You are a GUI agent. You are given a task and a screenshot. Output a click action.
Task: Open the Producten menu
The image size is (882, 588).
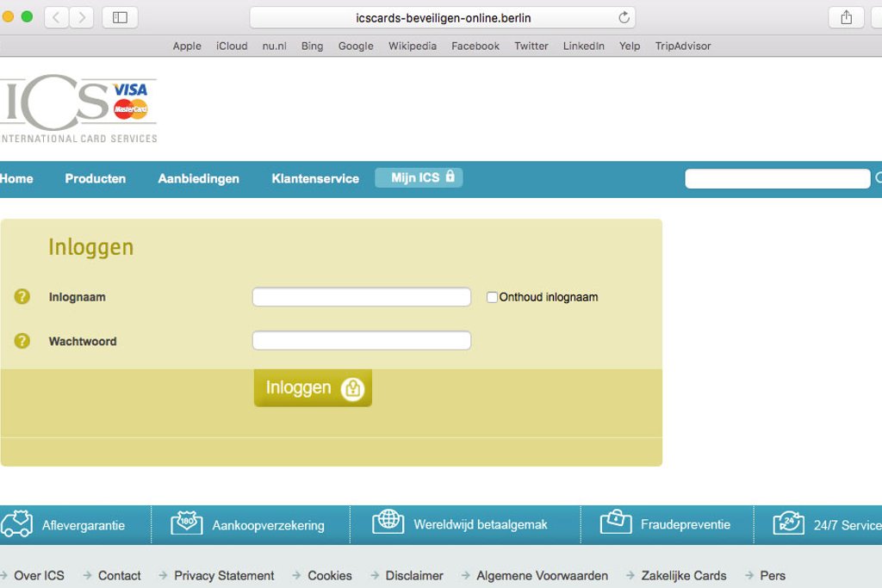(96, 179)
